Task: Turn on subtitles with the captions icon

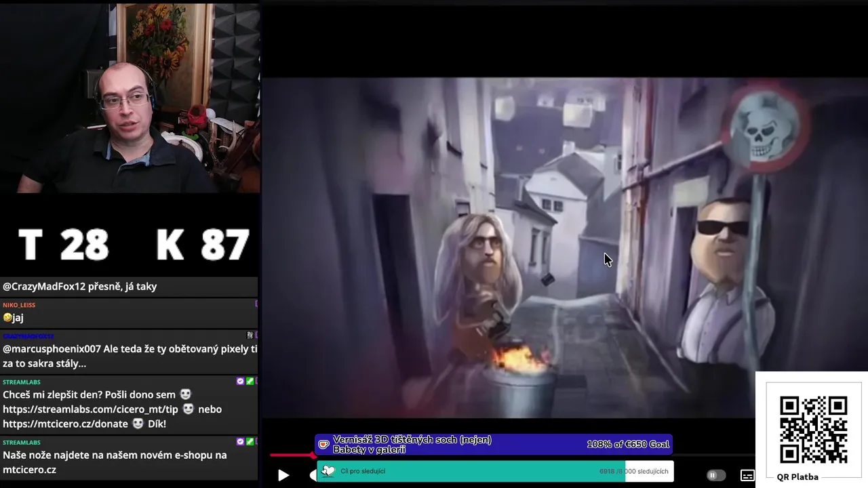Action: coord(747,475)
